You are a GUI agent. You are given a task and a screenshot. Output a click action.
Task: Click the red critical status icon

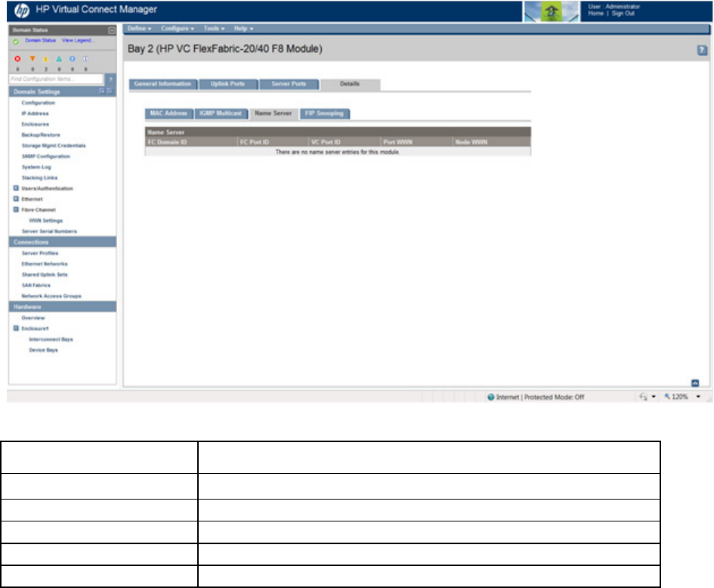[x=18, y=59]
